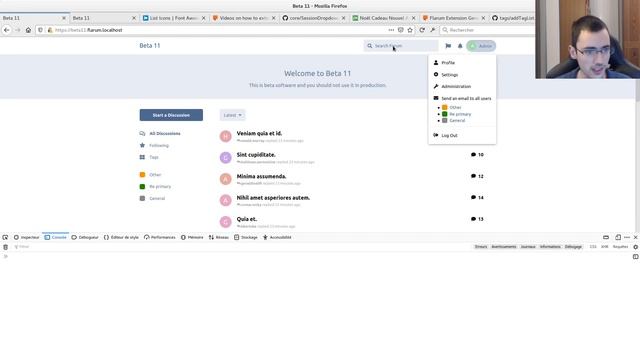Pick element with devtools inspector picker icon

tap(5, 237)
